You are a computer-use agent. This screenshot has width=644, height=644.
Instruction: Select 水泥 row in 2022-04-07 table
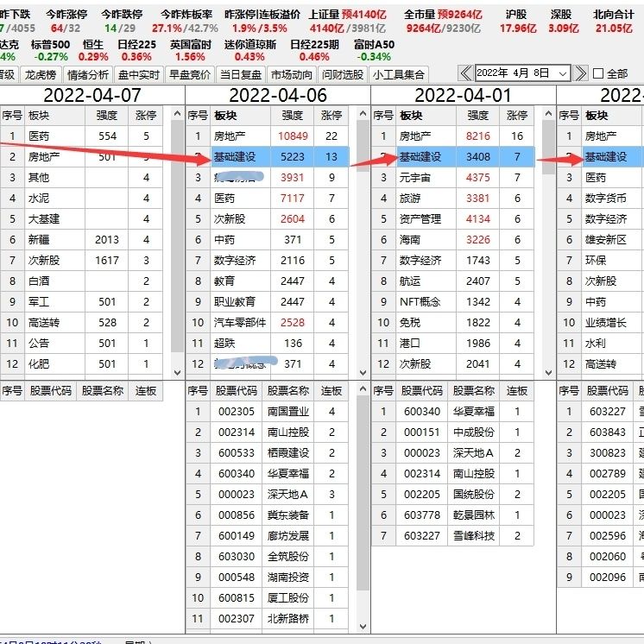[x=81, y=199]
